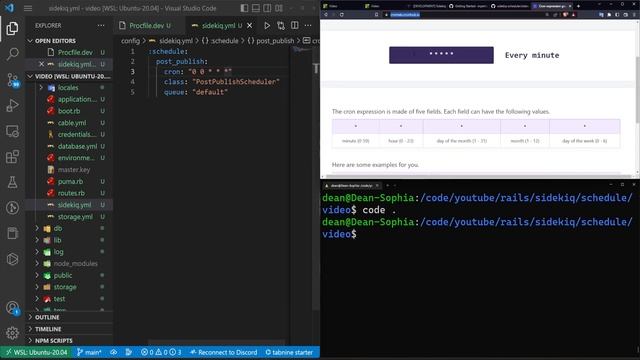Click the open changes icon in editor toolbar
The width and height of the screenshot is (640, 360).
coord(281,25)
